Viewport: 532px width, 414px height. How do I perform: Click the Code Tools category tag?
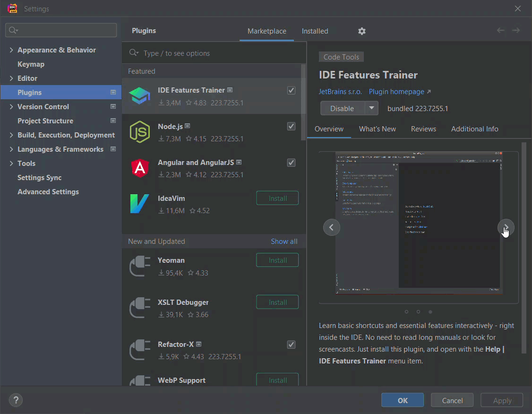click(x=341, y=57)
